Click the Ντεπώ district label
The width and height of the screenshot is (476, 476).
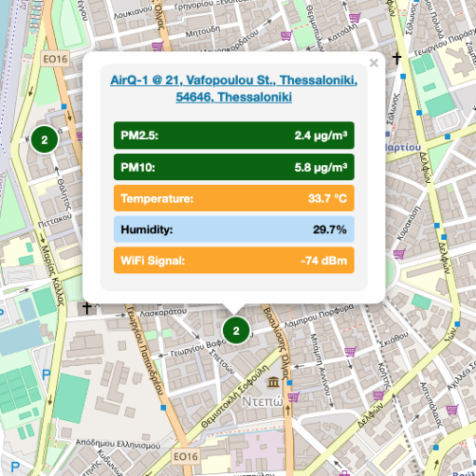click(x=262, y=401)
